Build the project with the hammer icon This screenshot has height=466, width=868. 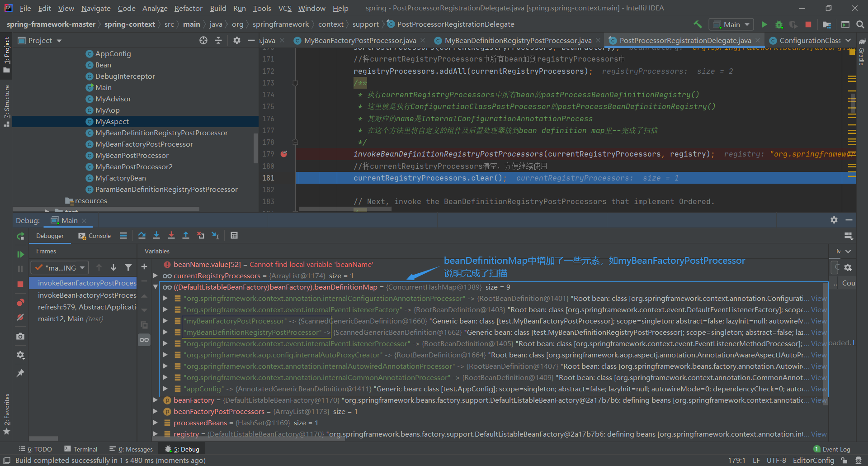[698, 24]
